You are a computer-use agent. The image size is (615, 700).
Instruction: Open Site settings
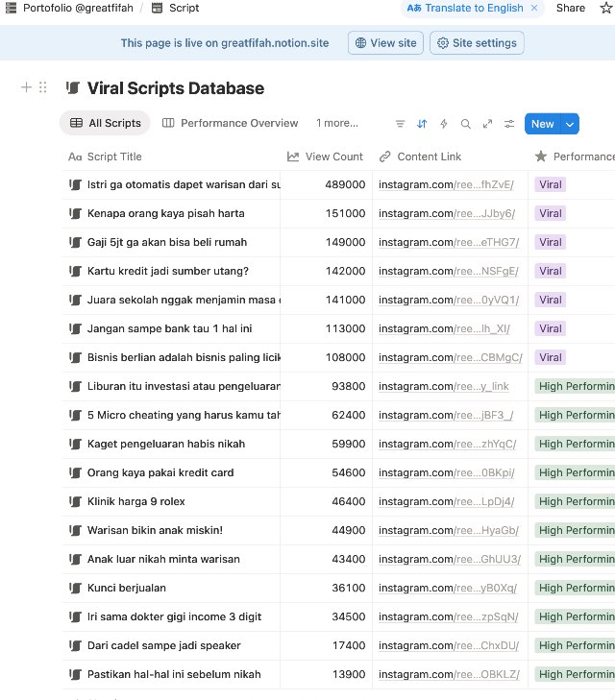tap(477, 43)
